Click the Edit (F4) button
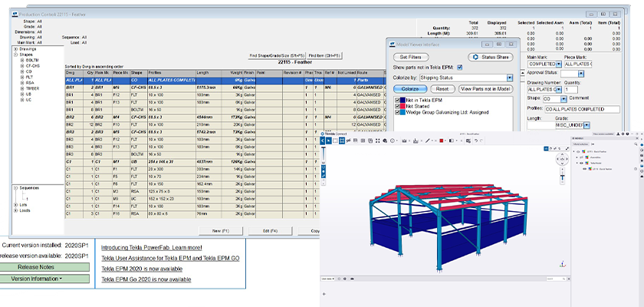This screenshot has width=644, height=307. pos(270,231)
